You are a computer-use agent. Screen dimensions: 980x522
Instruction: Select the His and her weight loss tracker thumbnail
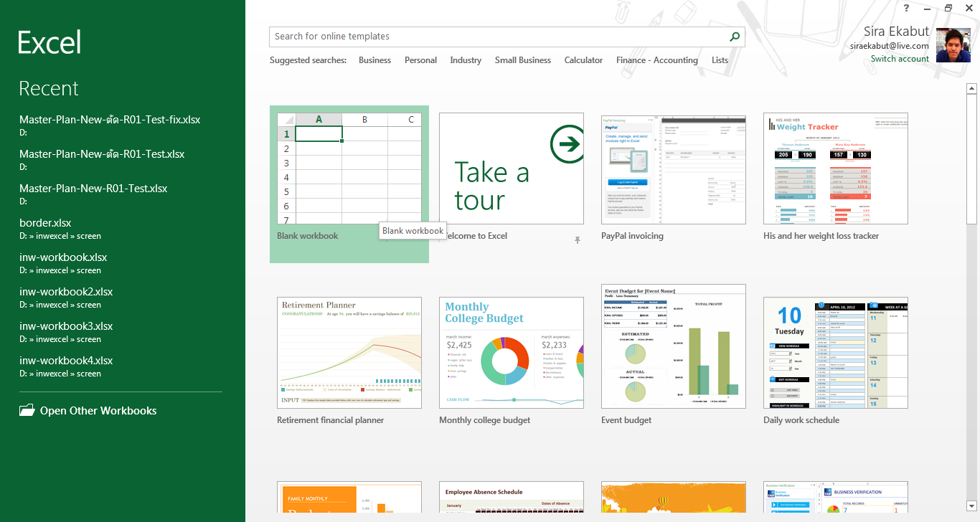836,169
